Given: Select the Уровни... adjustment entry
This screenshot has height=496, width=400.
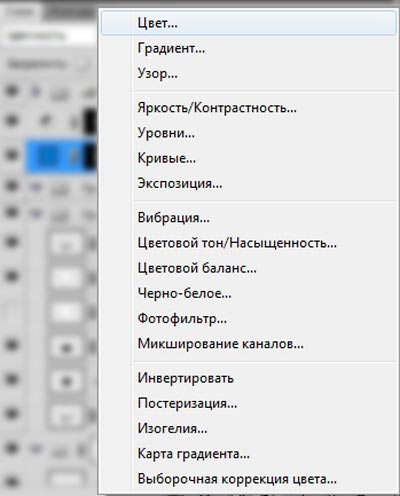Looking at the screenshot, I should tap(249, 133).
